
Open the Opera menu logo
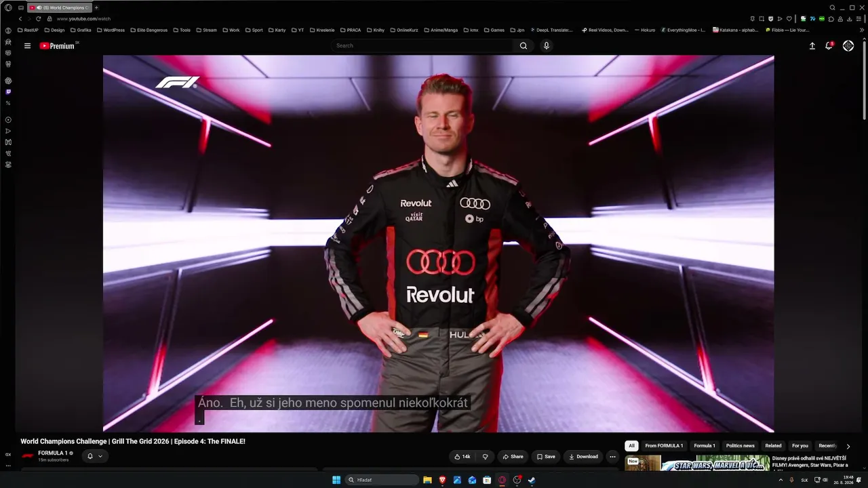8,7
